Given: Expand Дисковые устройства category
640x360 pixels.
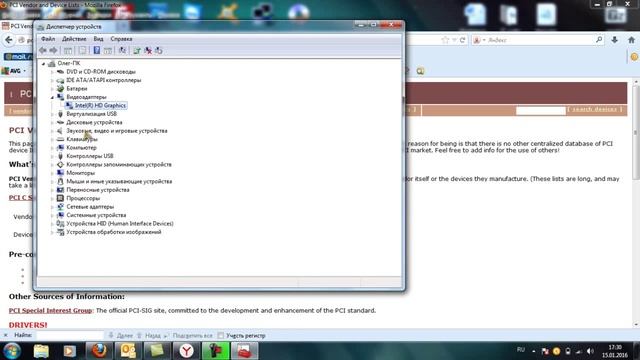Looking at the screenshot, I should point(52,122).
